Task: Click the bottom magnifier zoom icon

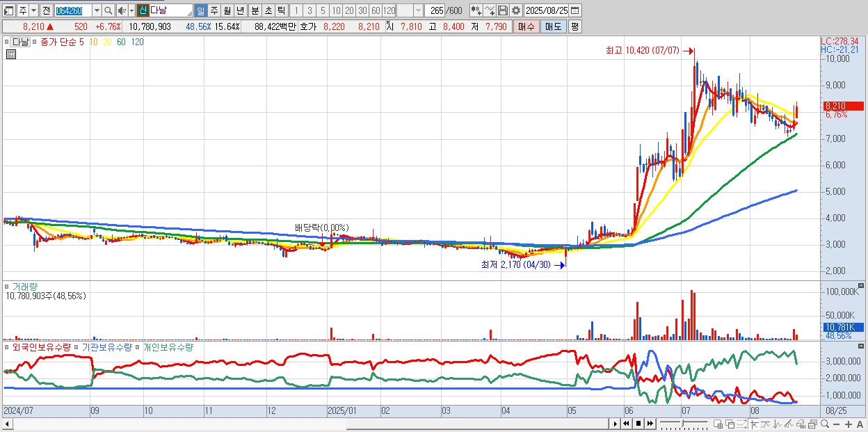Action: tap(825, 424)
